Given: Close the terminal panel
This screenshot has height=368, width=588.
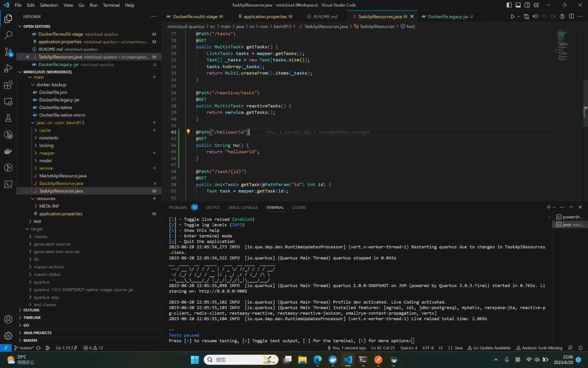Looking at the screenshot, I should [x=580, y=207].
